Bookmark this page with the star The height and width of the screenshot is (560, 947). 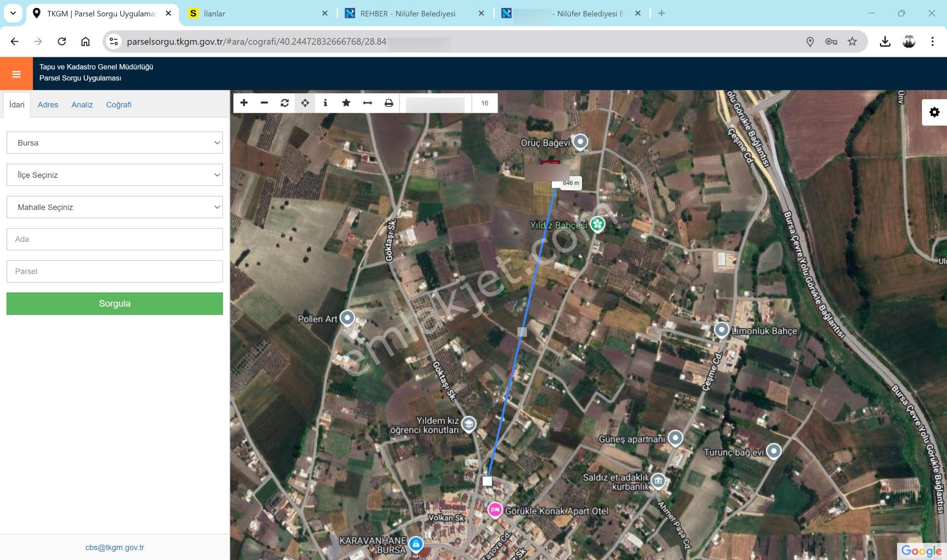(852, 41)
